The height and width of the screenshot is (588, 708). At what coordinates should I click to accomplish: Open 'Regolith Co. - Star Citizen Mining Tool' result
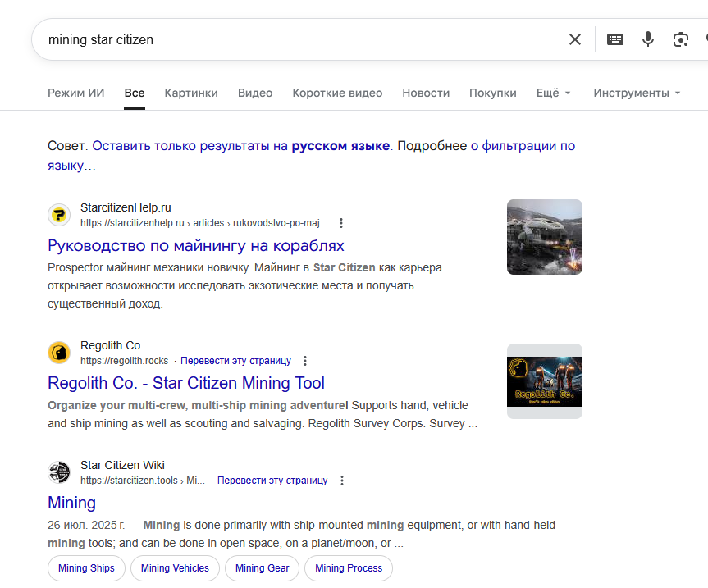[186, 383]
